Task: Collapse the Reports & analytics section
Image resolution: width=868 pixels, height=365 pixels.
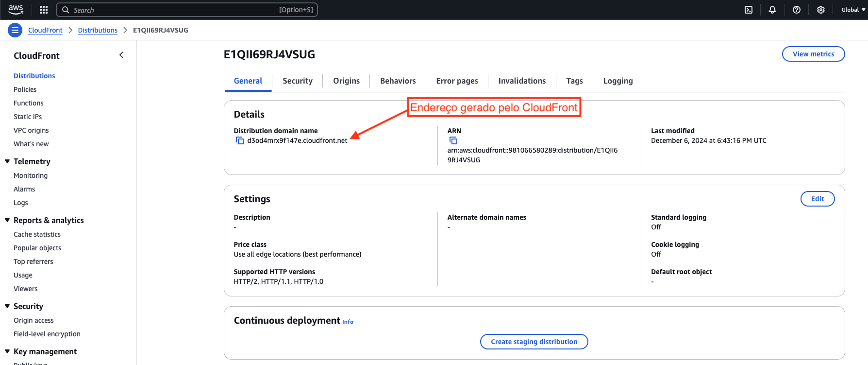Action: [7, 220]
